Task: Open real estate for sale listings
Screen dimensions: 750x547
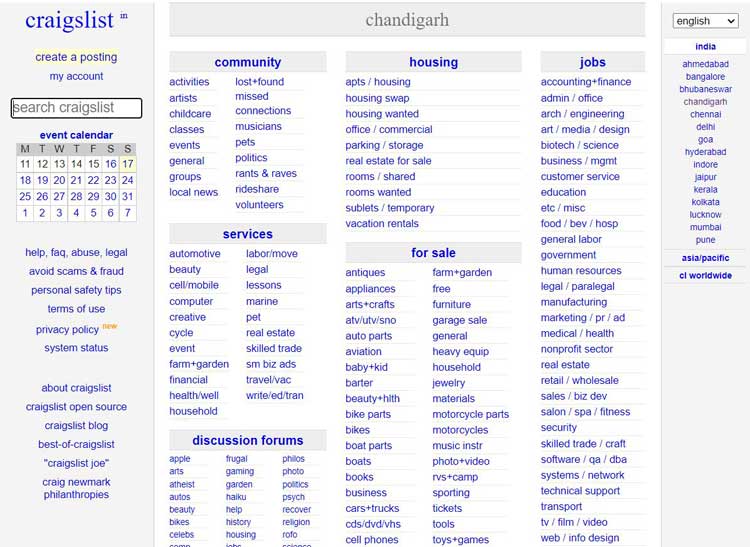Action: [388, 161]
